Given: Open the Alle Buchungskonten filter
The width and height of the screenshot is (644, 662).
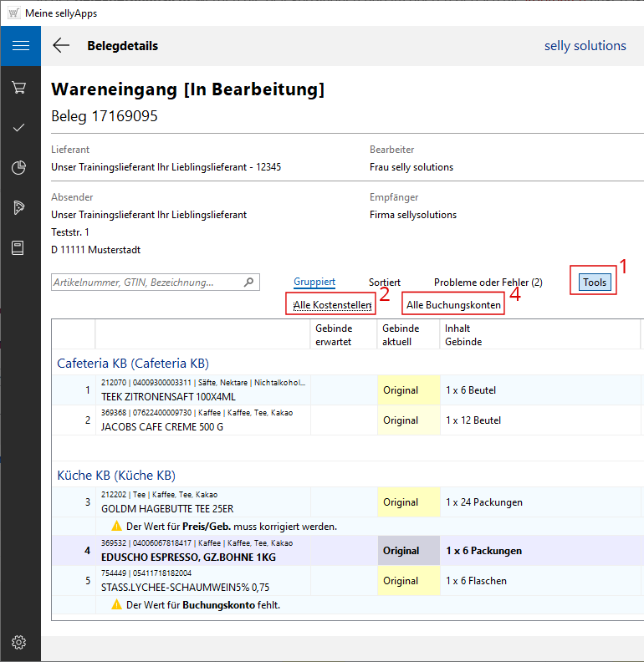Looking at the screenshot, I should coord(453,306).
